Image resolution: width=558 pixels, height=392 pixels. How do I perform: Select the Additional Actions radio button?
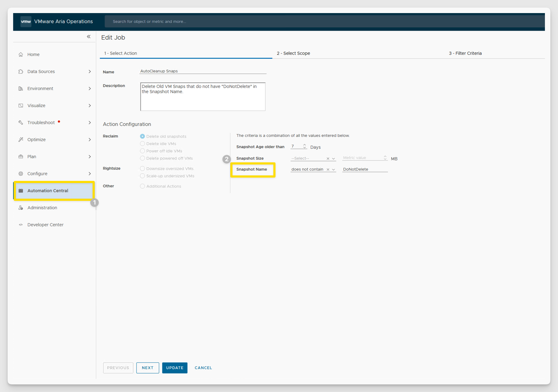pyautogui.click(x=142, y=186)
